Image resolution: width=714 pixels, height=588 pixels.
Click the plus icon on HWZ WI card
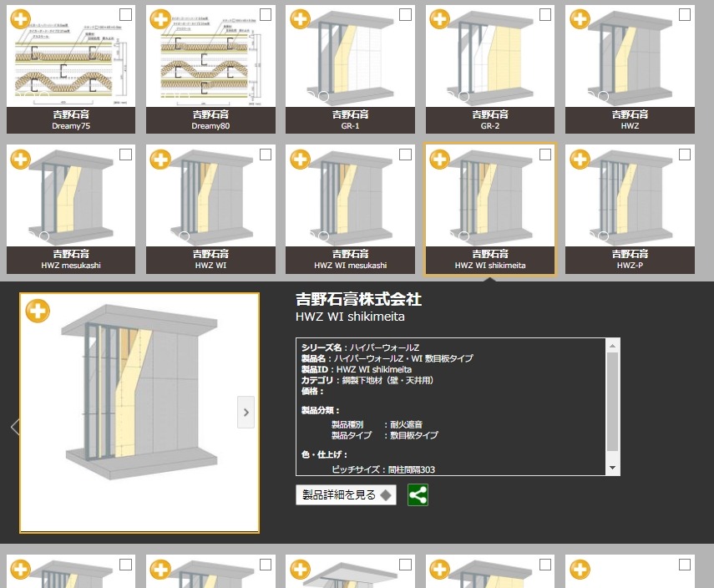coord(160,160)
